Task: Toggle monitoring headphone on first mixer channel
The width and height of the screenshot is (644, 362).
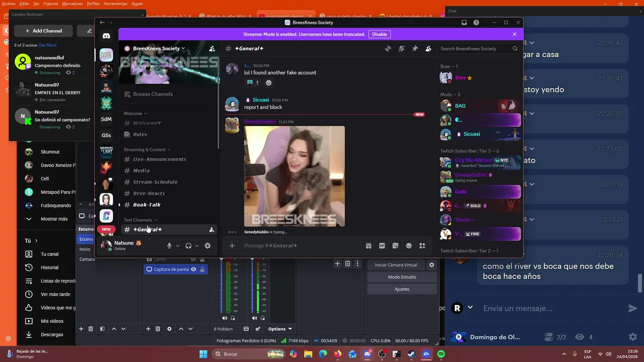Action: coord(232,318)
